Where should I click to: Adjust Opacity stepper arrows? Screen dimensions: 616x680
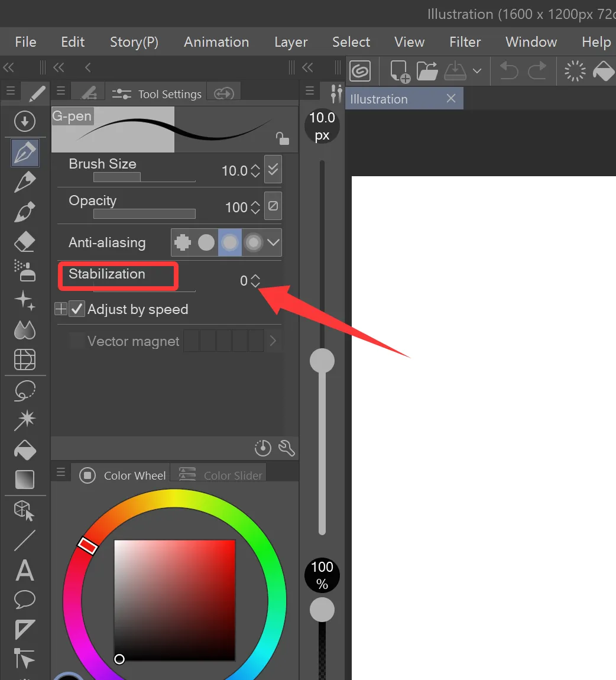[255, 208]
